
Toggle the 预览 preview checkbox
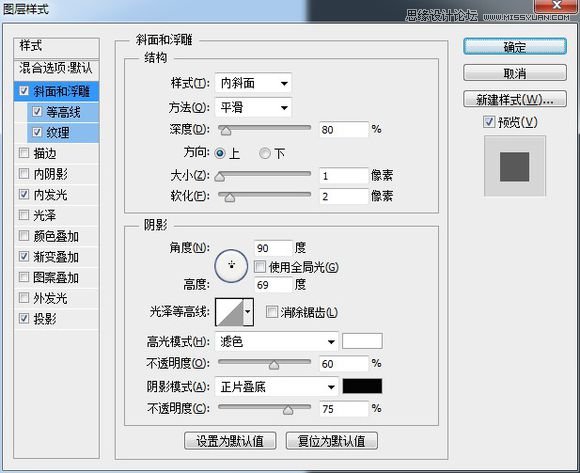(x=489, y=121)
